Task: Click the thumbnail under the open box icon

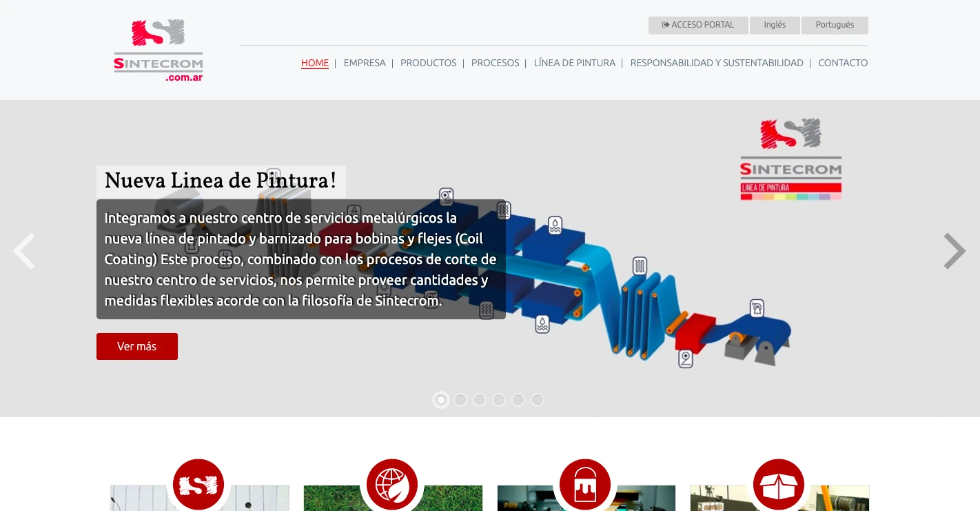Action: [780, 498]
